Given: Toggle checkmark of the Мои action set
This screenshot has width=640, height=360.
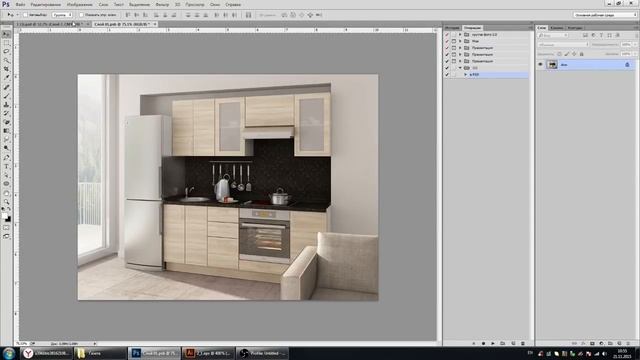Looking at the screenshot, I should (x=447, y=41).
